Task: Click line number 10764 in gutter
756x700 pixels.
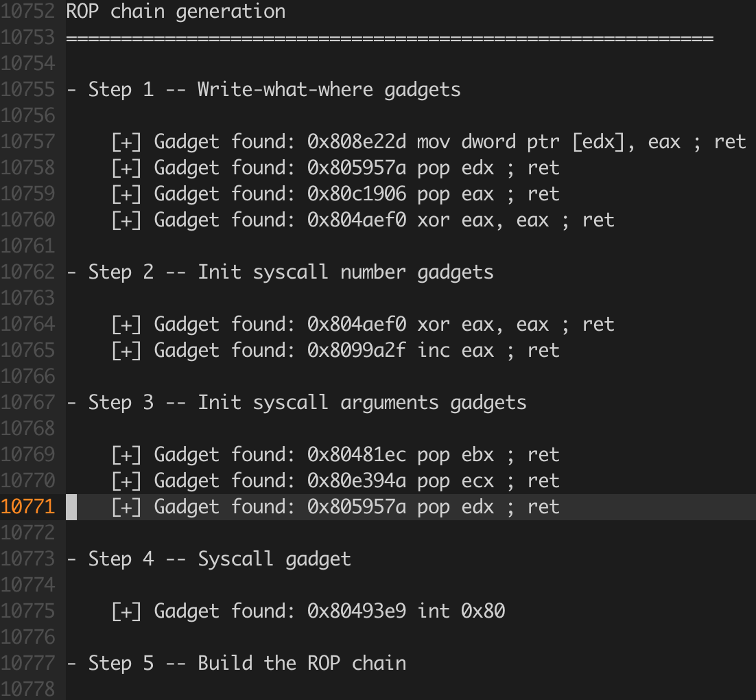Action: click(x=28, y=324)
